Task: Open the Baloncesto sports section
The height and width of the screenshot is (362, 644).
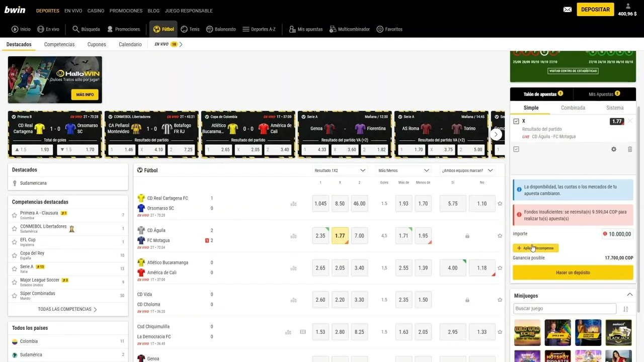Action: 221,29
